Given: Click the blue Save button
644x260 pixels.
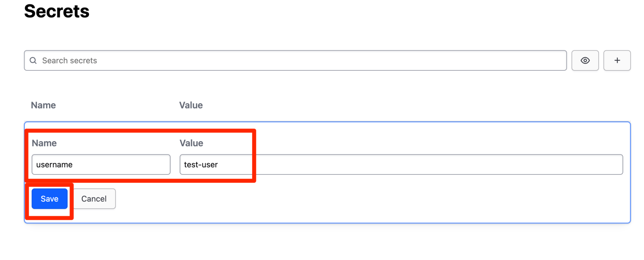Looking at the screenshot, I should click(49, 199).
